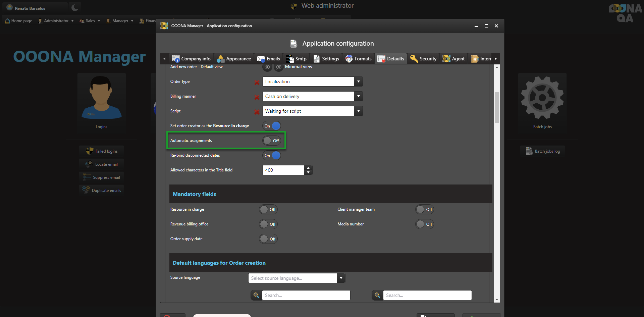Turn off Re-bind disconnected dates
The height and width of the screenshot is (317, 644).
[x=271, y=155]
